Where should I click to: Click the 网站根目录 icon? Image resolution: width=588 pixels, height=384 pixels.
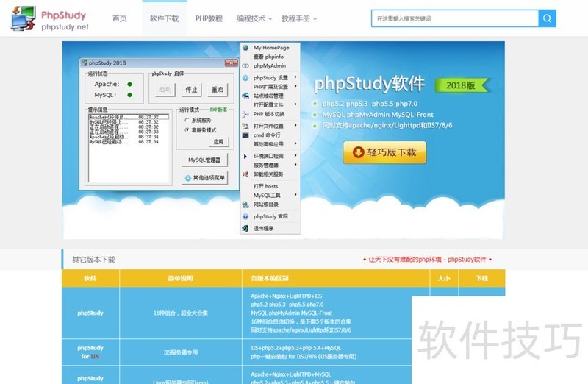tap(245, 205)
